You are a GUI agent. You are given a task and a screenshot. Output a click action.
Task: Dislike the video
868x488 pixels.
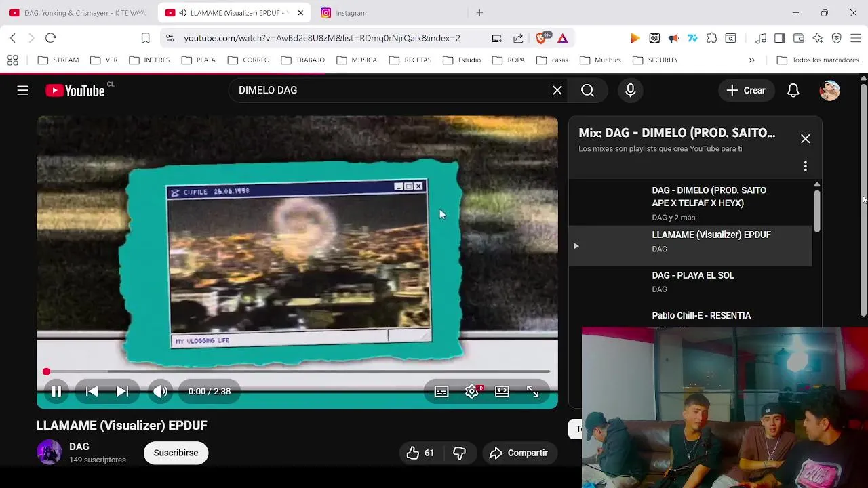click(x=460, y=453)
